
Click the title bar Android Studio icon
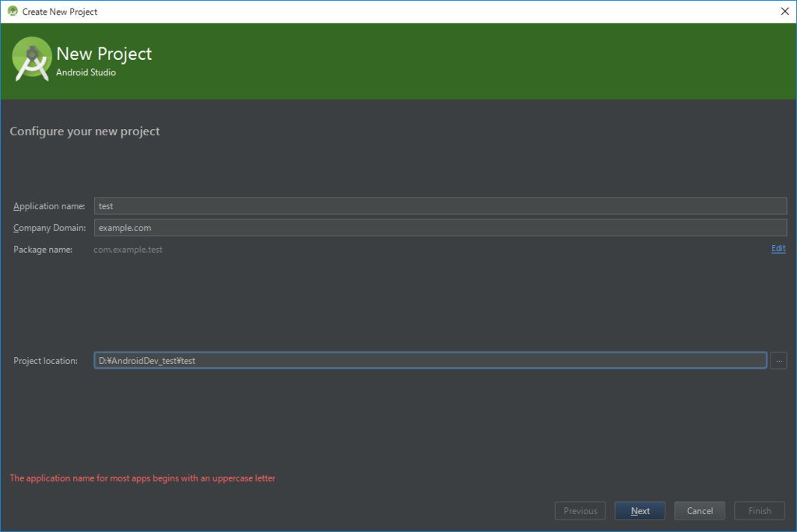click(12, 11)
